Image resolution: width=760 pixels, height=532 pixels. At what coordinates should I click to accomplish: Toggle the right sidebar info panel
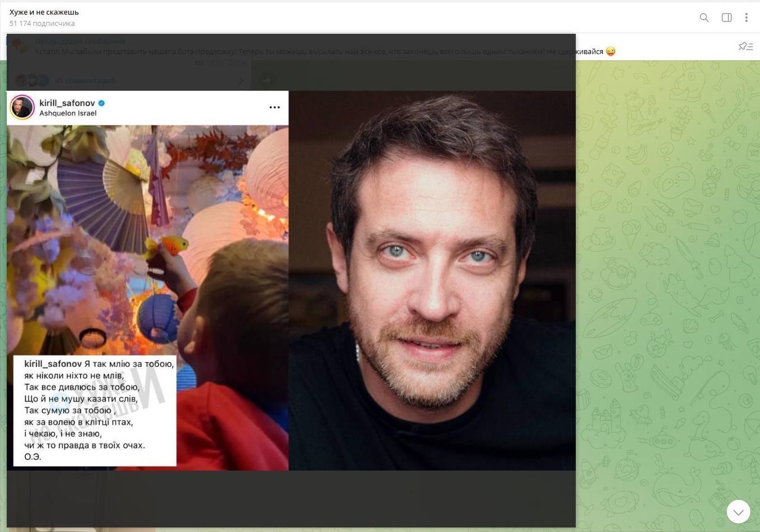click(x=726, y=17)
